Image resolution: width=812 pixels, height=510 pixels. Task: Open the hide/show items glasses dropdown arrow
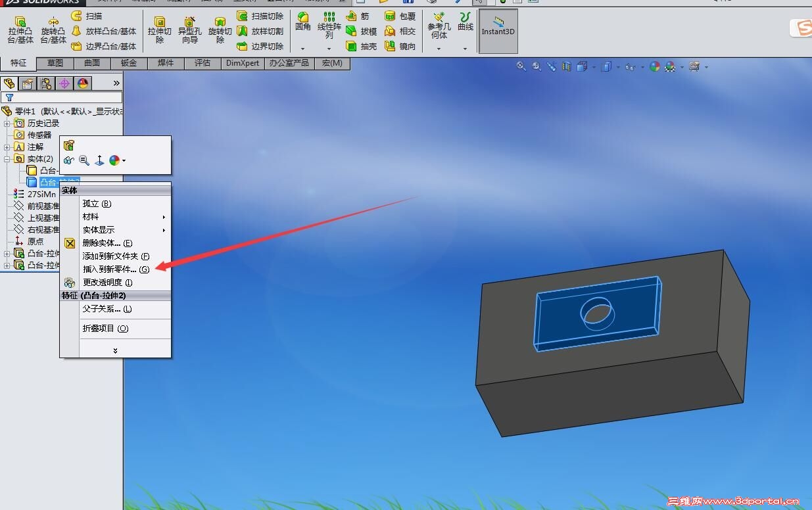pyautogui.click(x=642, y=67)
